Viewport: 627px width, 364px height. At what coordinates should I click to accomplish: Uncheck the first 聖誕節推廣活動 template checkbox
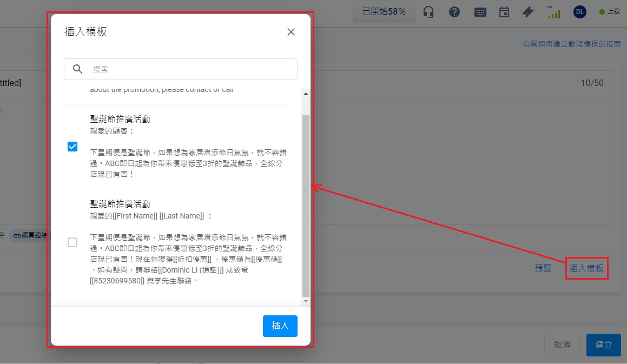[72, 147]
